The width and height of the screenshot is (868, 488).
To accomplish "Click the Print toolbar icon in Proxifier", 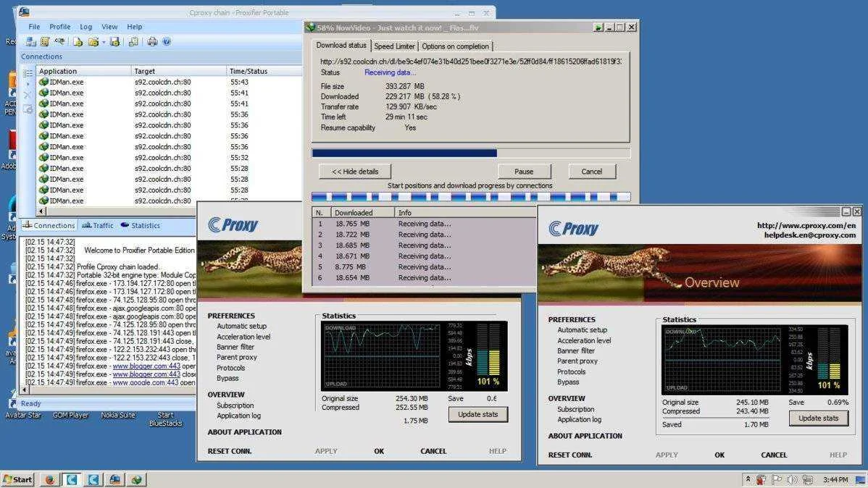I will click(x=152, y=41).
